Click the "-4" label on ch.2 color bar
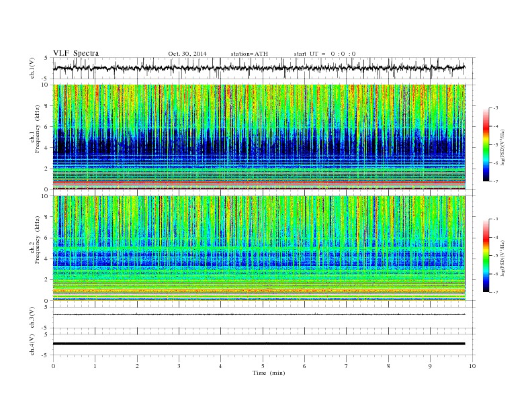Screen dimensions: 532x411 pyautogui.click(x=495, y=238)
